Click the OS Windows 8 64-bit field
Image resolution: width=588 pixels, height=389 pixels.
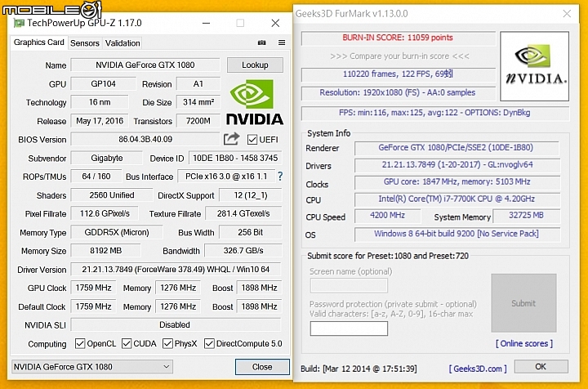click(x=457, y=234)
